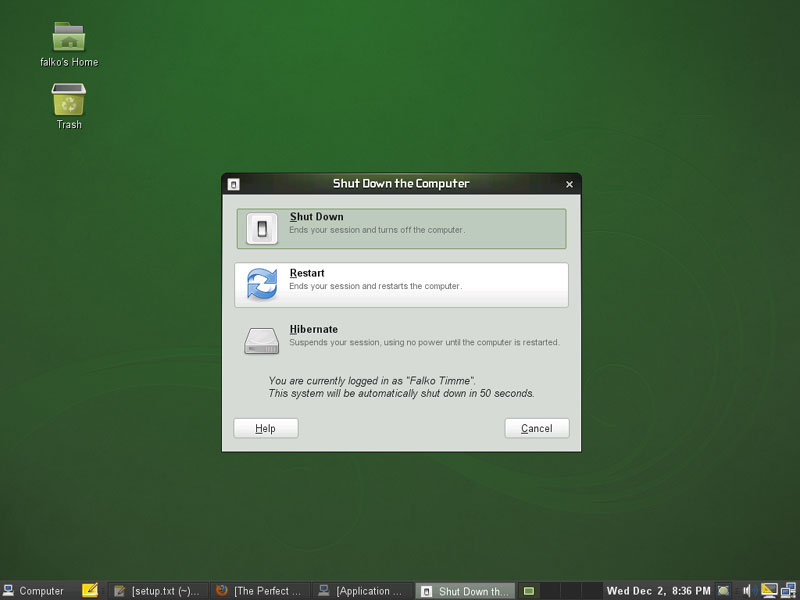Click the Shut Down power switch icon
This screenshot has height=600, width=800.
[x=261, y=228]
